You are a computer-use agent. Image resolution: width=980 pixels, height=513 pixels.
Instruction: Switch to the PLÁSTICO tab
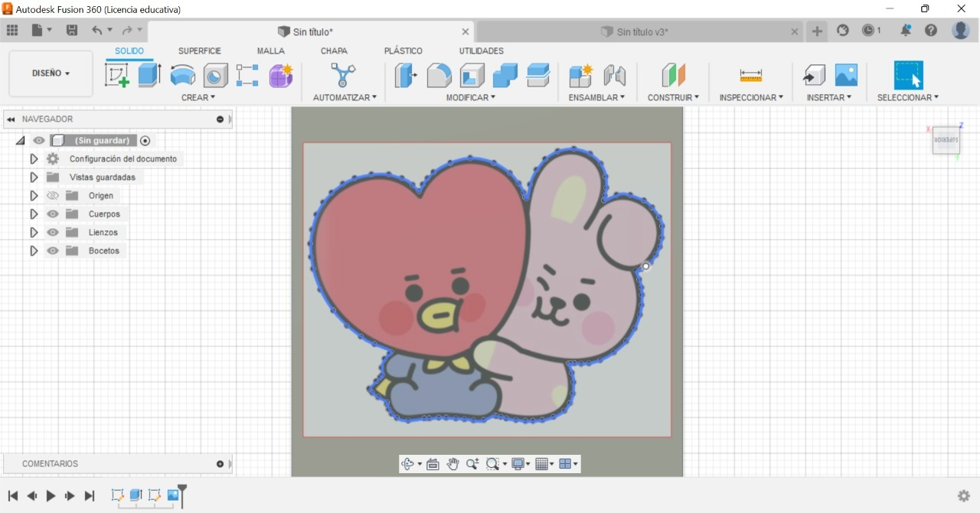pos(403,51)
